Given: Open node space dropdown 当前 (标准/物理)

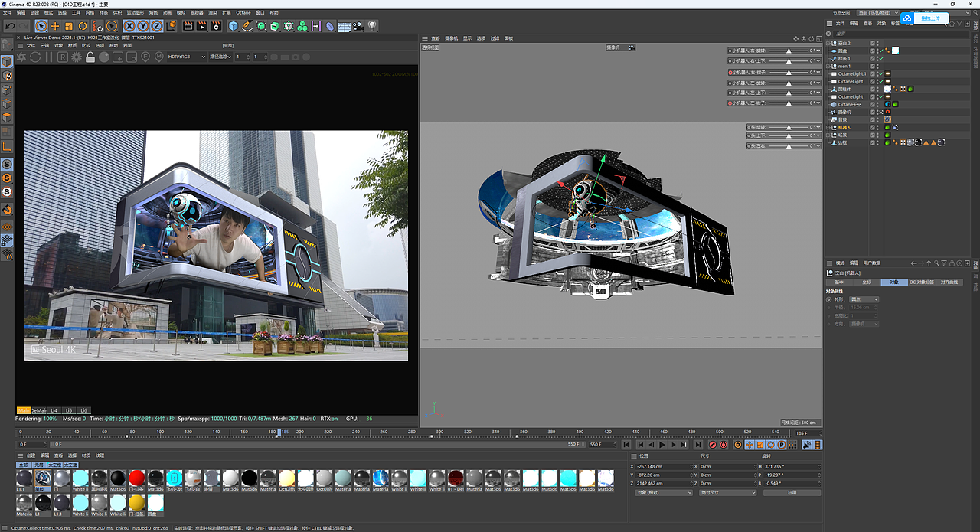Looking at the screenshot, I should point(877,13).
